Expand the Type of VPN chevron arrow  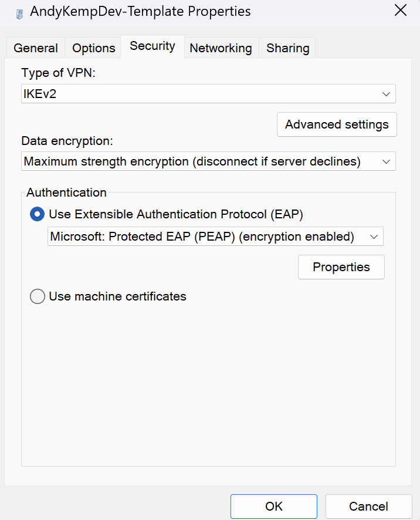point(386,94)
